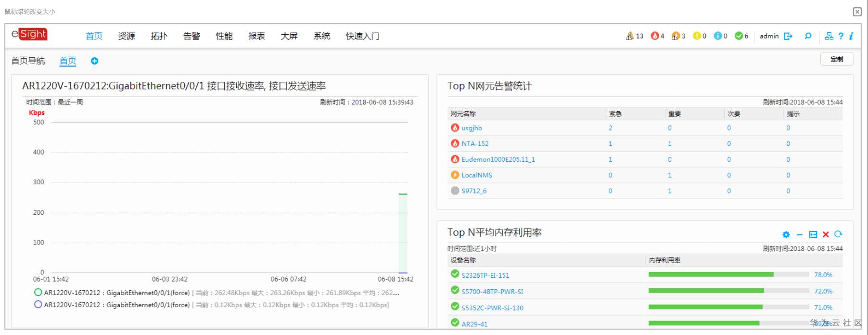
Task: Open device link AR29-41
Action: [x=474, y=324]
